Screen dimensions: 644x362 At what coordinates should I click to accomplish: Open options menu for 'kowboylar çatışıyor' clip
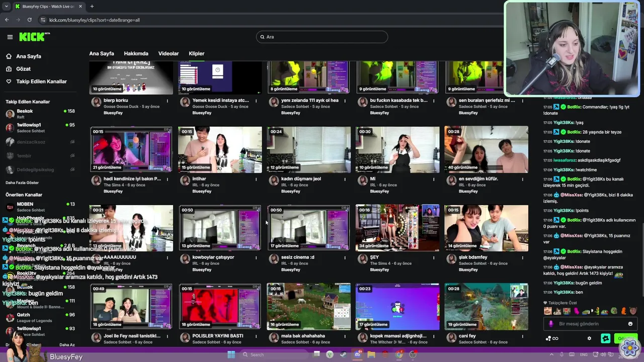click(x=256, y=257)
